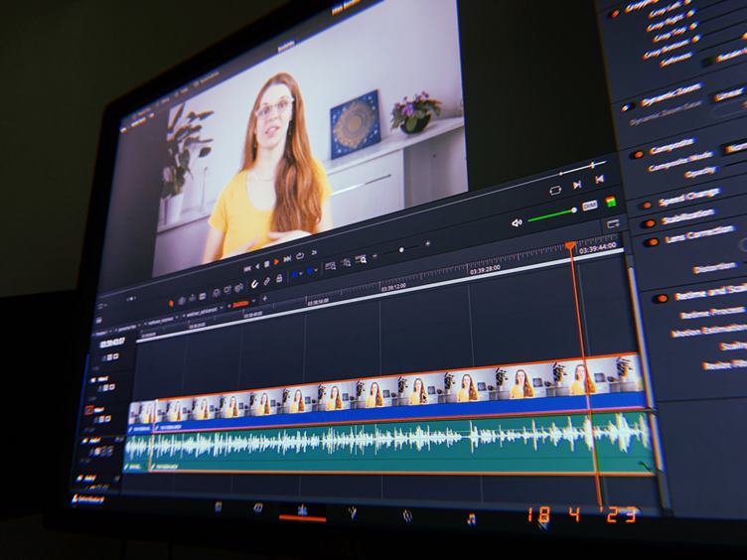This screenshot has width=747, height=560.
Task: Open dropdown next to orange timeline tab
Action: 253,301
